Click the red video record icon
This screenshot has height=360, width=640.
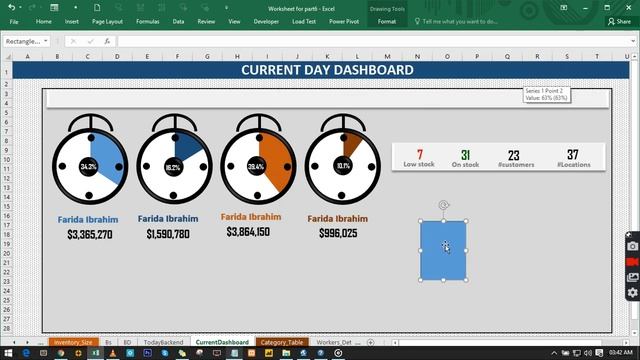pyautogui.click(x=632, y=262)
